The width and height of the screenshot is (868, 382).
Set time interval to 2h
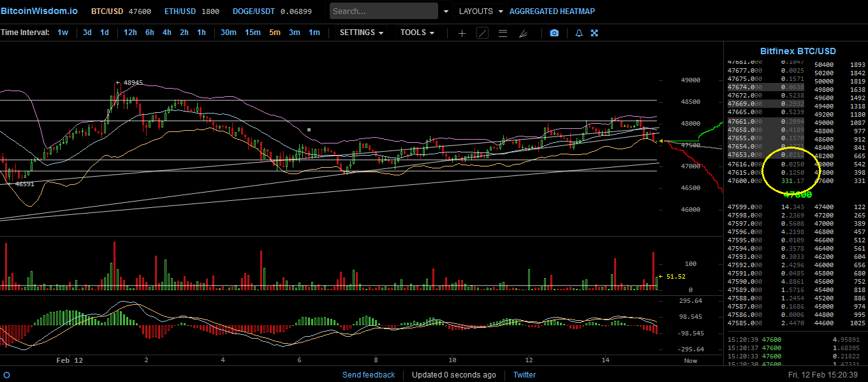[x=184, y=33]
